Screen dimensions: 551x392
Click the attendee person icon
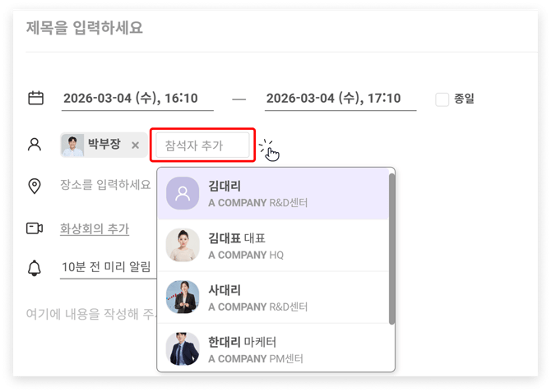pos(35,145)
